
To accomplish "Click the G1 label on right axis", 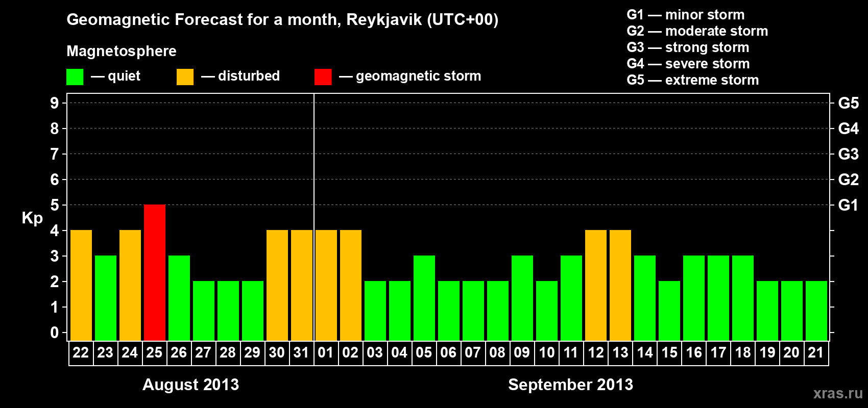I will click(848, 205).
